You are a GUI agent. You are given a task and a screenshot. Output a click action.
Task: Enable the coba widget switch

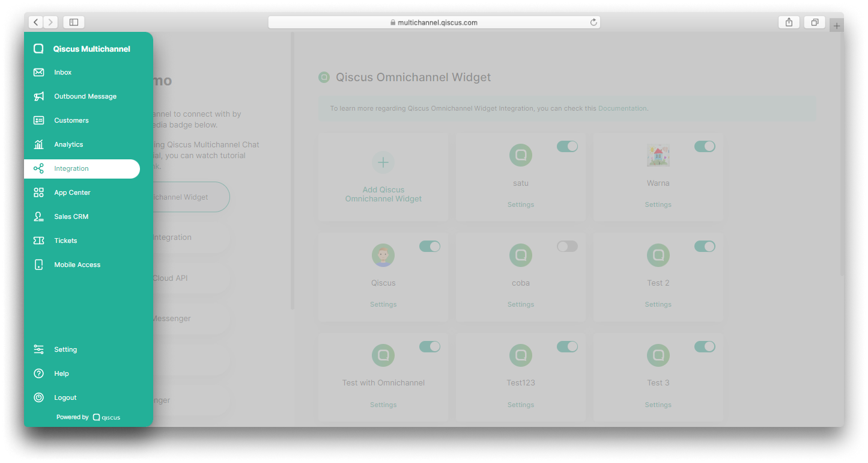tap(567, 246)
